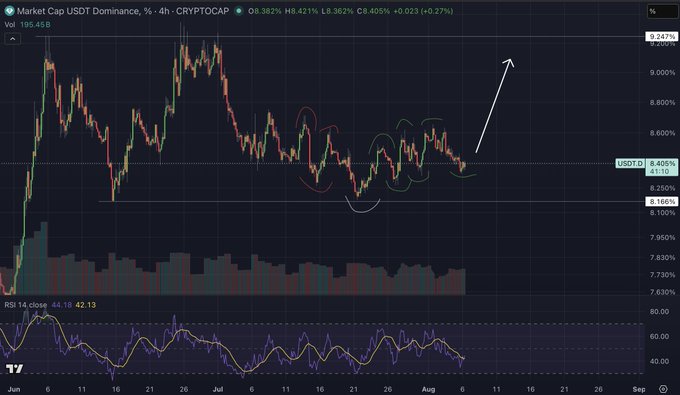The width and height of the screenshot is (680, 395).
Task: Click 40.00 on the RSI scale
Action: pyautogui.click(x=659, y=361)
